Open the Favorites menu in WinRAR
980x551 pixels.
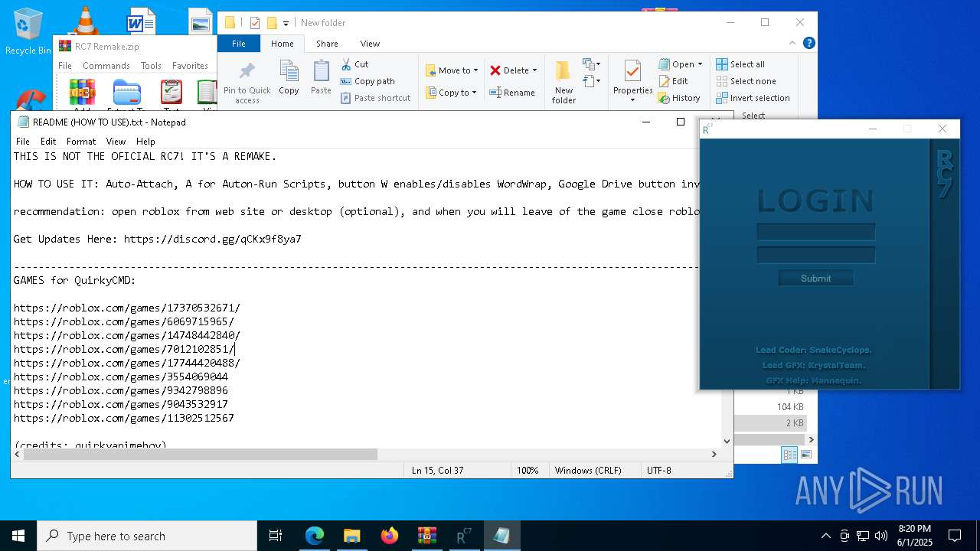pyautogui.click(x=190, y=66)
